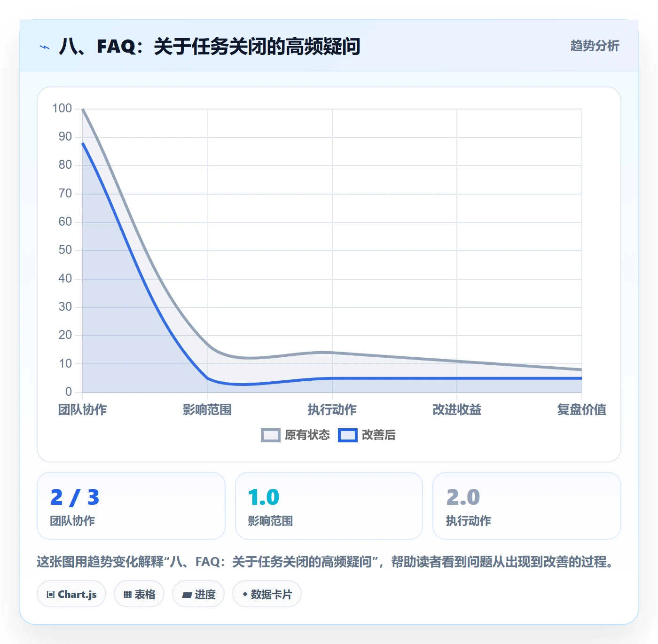
Task: Click the 影响范围 x-axis label
Action: click(x=207, y=410)
